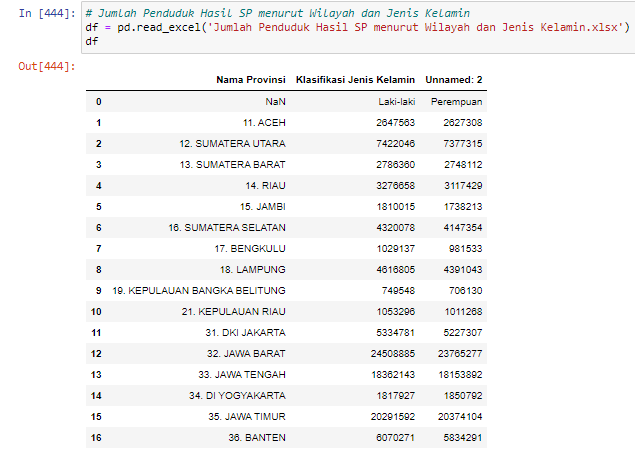The height and width of the screenshot is (449, 635).
Task: Click the Out[444] output prompt
Action: [x=47, y=66]
